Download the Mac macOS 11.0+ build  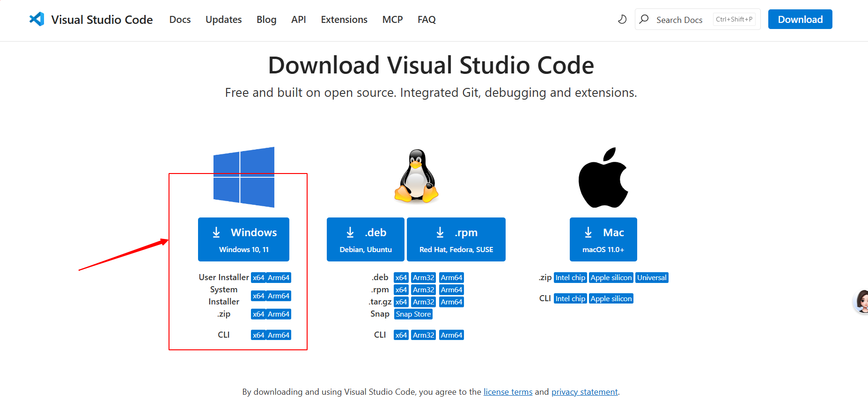pyautogui.click(x=603, y=239)
